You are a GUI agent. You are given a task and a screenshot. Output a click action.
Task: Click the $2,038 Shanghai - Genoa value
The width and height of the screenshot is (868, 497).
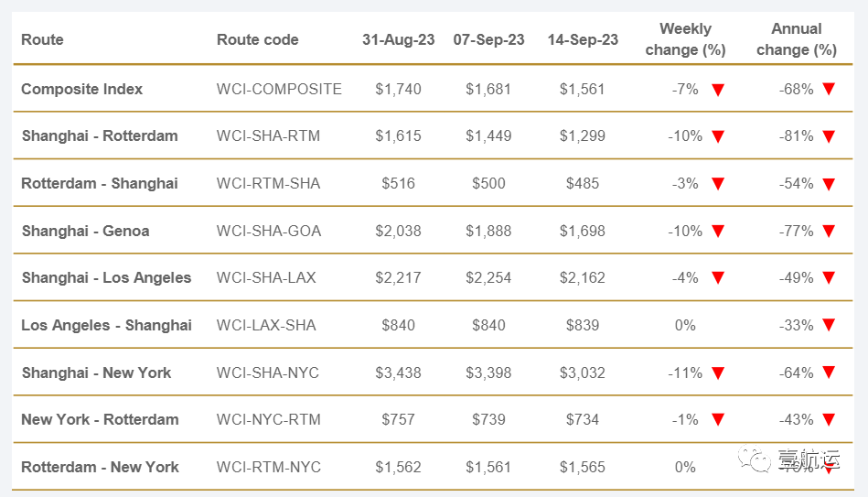point(398,231)
